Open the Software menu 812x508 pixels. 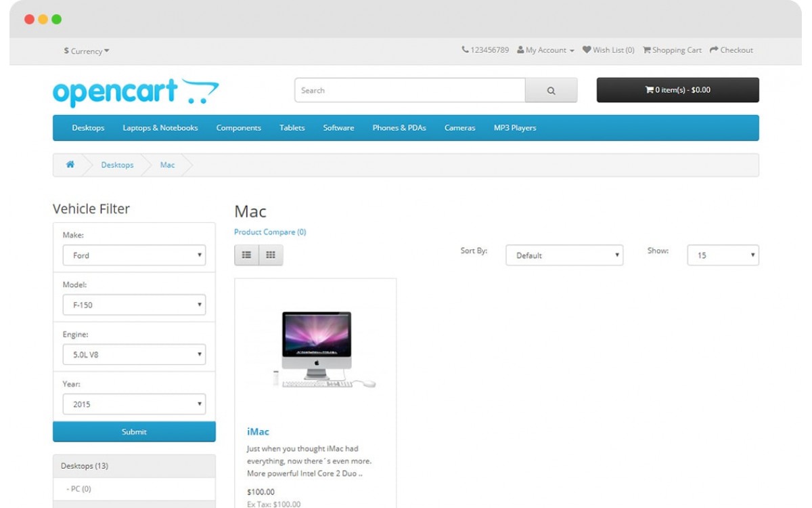[x=338, y=128]
